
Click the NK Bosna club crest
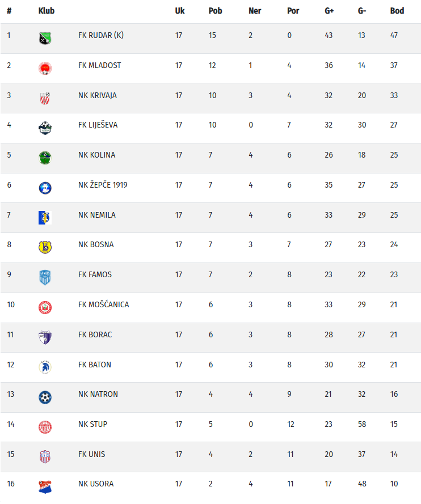click(45, 247)
